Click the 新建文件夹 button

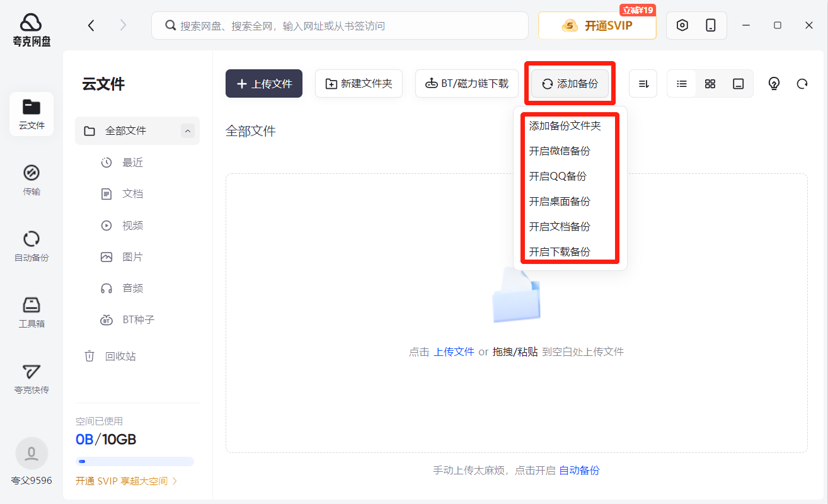359,84
